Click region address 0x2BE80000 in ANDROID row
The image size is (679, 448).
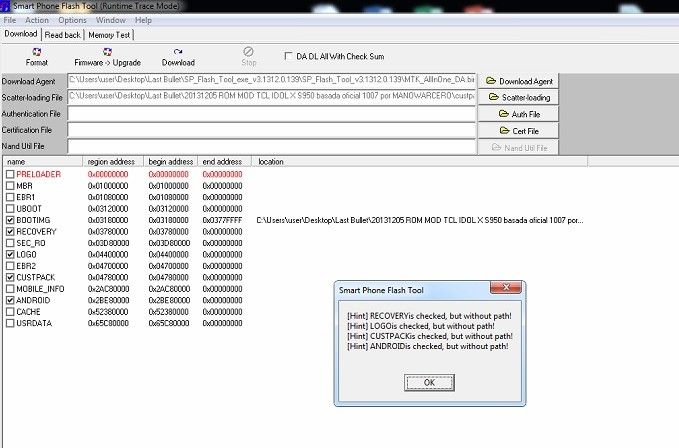(x=108, y=300)
